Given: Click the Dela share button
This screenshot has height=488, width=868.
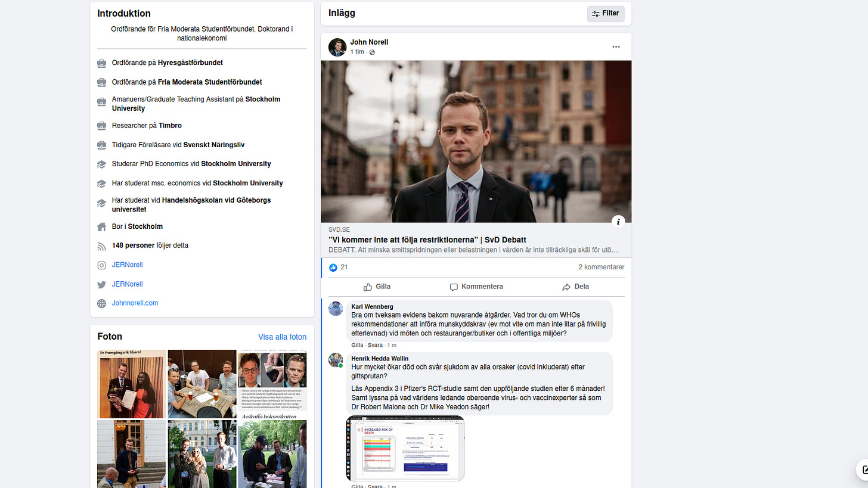Looking at the screenshot, I should (575, 287).
